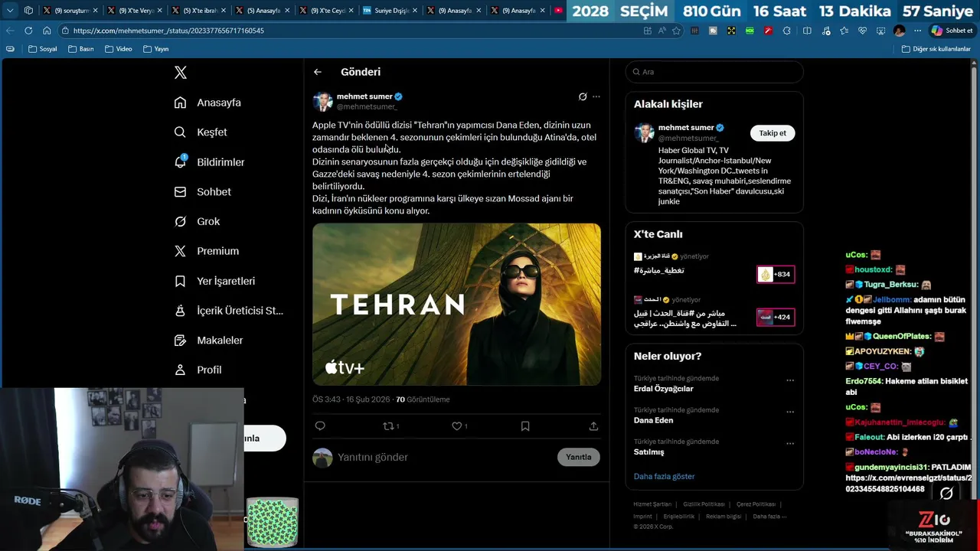The height and width of the screenshot is (551, 980).
Task: Open the Tehran Apple TV+ image
Action: tap(456, 305)
